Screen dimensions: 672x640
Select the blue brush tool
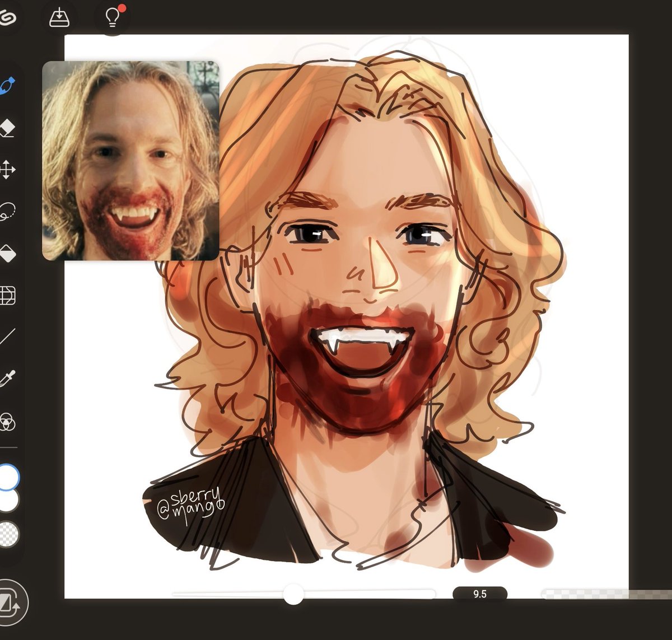pos(7,86)
